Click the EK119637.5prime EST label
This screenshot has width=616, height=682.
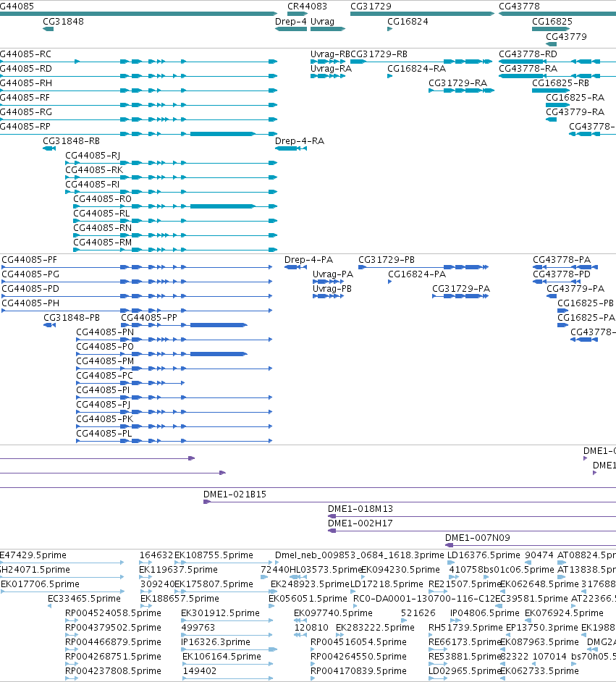[x=178, y=569]
